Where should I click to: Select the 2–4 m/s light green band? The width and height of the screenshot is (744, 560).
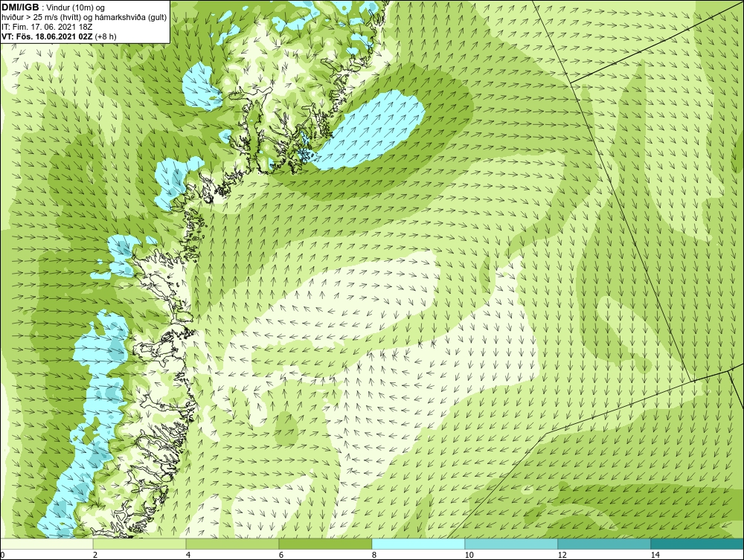pos(140,544)
